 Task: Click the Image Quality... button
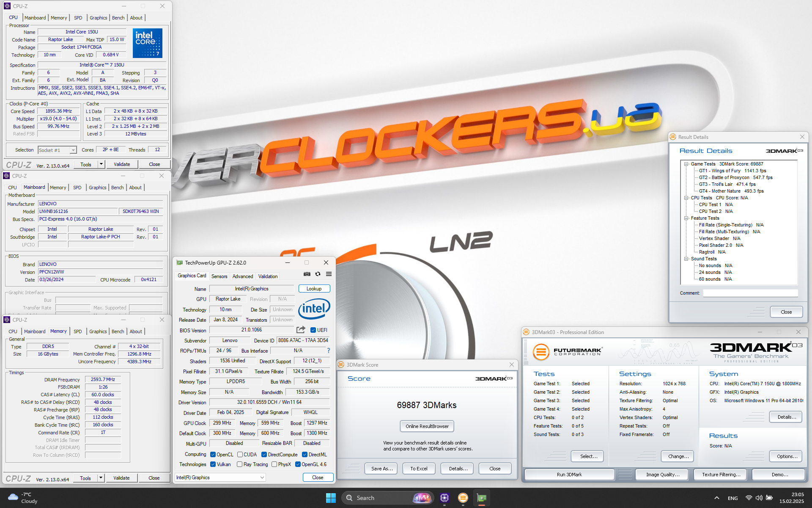coord(663,475)
